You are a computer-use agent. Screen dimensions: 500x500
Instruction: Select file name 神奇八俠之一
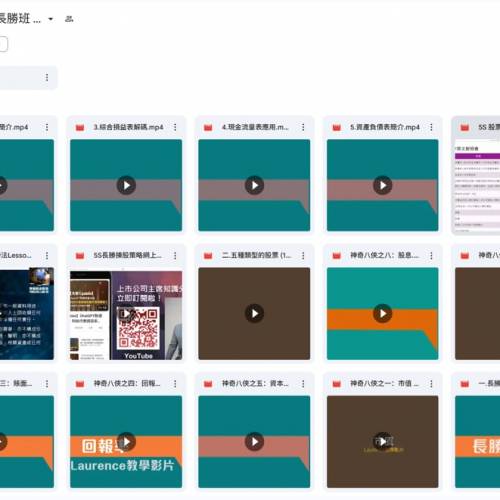[x=384, y=384]
